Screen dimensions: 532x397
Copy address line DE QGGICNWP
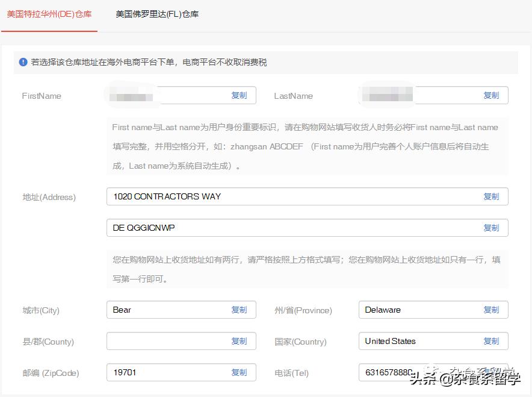point(492,228)
